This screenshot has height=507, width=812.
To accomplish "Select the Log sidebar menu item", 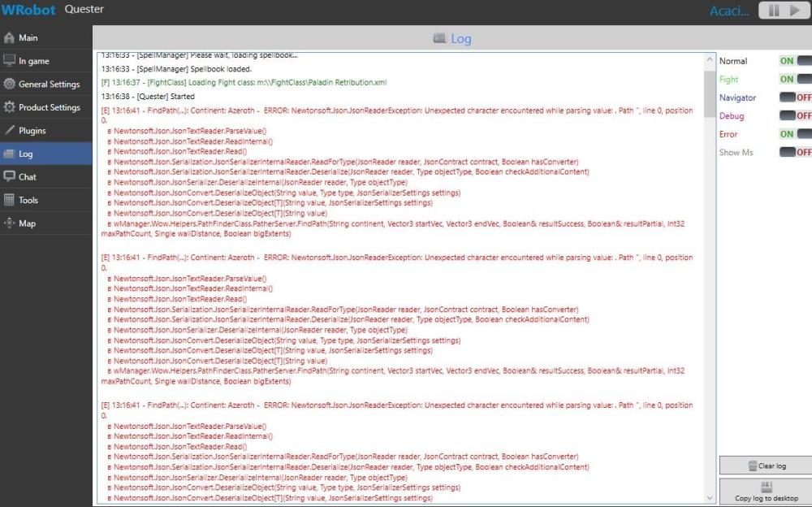I will pos(46,154).
